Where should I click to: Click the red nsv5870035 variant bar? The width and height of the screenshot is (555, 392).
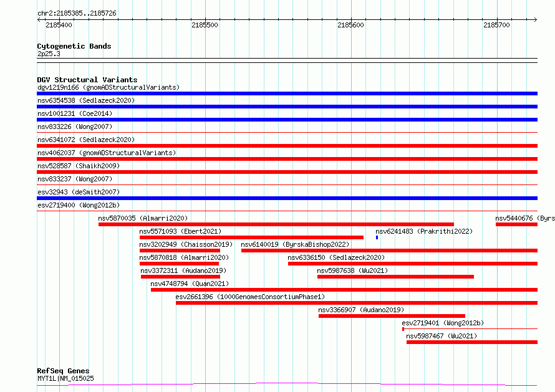(276, 224)
